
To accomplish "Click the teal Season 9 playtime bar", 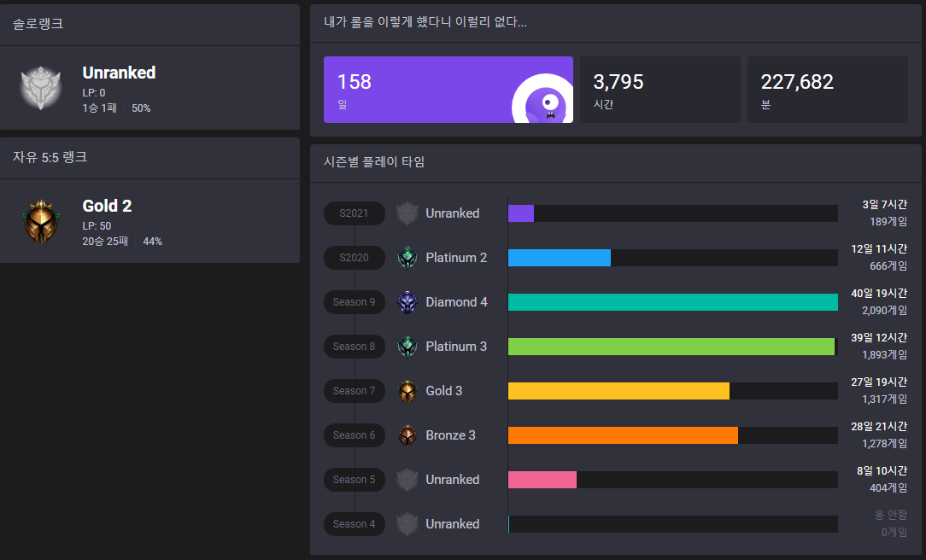I will coord(673,302).
